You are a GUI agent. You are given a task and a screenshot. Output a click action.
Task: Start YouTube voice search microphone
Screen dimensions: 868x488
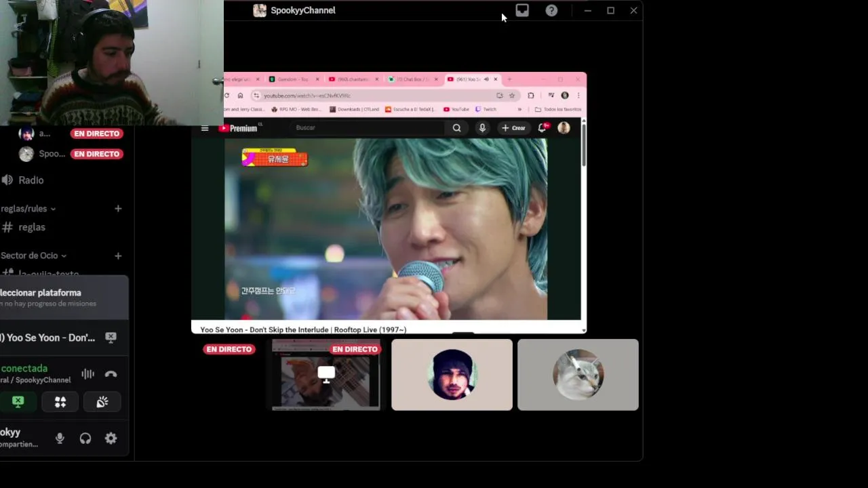482,127
